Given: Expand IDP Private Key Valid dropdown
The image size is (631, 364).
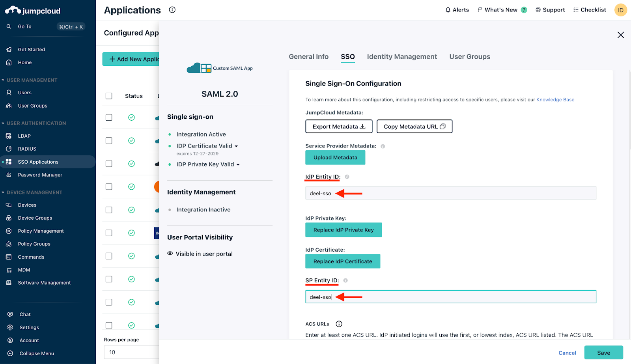Looking at the screenshot, I should [x=238, y=165].
